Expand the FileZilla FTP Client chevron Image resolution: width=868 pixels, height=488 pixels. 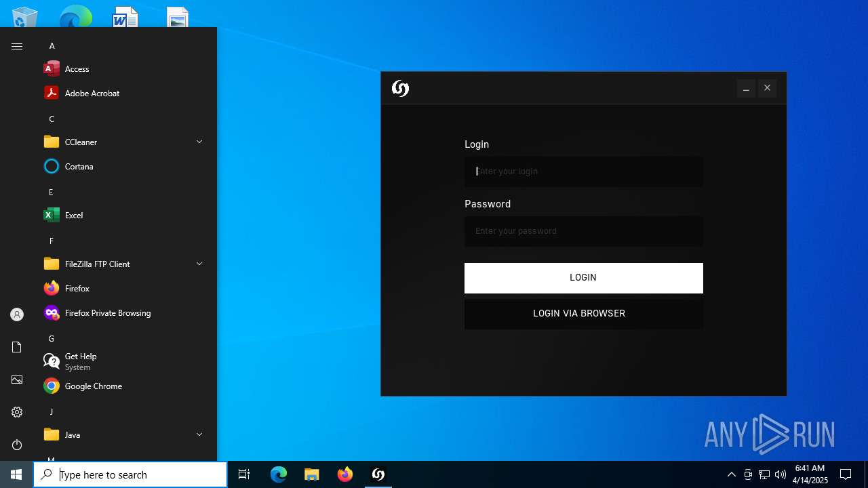click(x=199, y=264)
